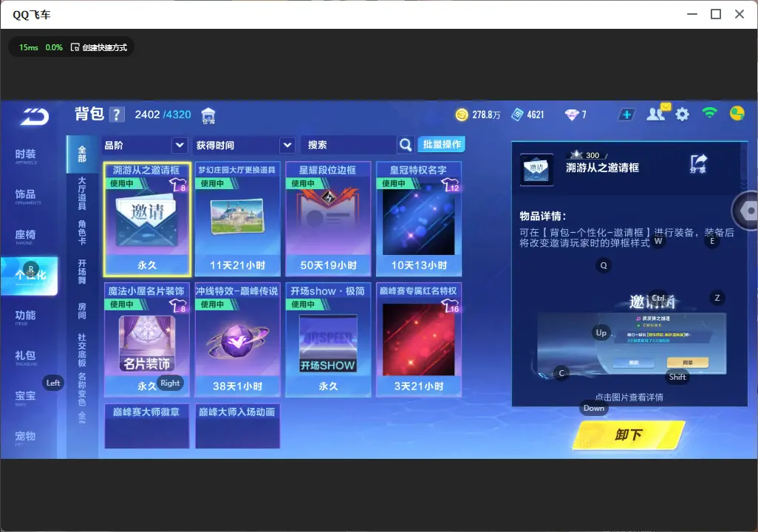Select the 魔法小屋名片装饰 item card
The height and width of the screenshot is (532, 758).
click(147, 340)
